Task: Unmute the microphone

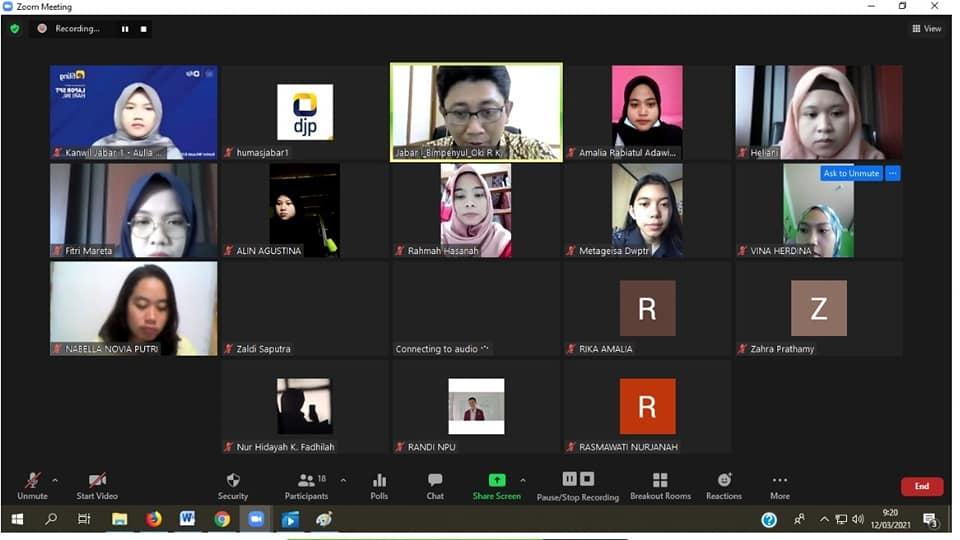Action: click(32, 481)
